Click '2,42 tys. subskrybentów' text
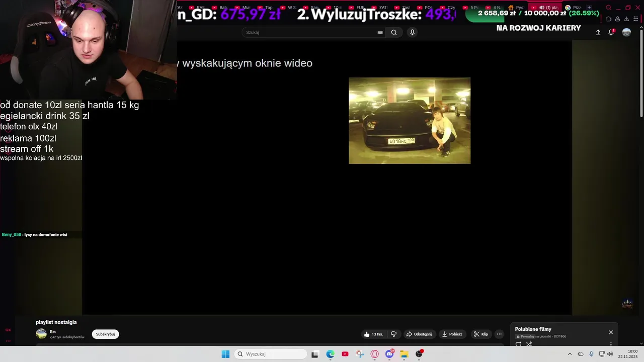Image resolution: width=644 pixels, height=362 pixels. pos(67,337)
